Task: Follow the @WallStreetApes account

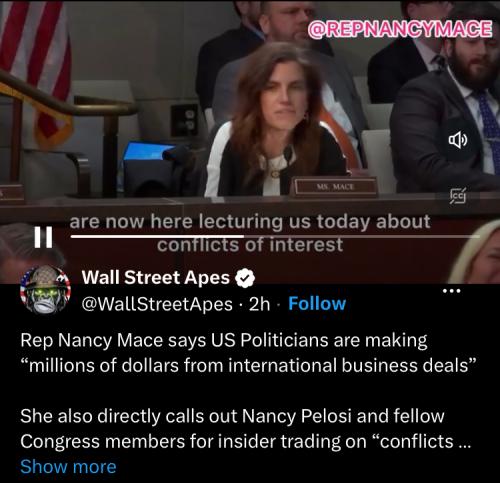Action: (x=317, y=304)
